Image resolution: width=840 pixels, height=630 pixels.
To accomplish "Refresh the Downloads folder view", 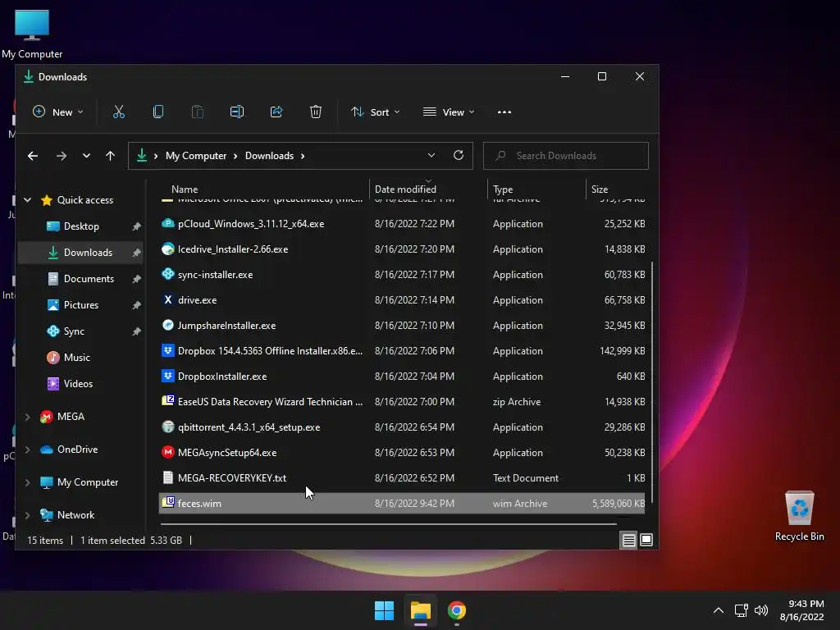I will (x=458, y=155).
